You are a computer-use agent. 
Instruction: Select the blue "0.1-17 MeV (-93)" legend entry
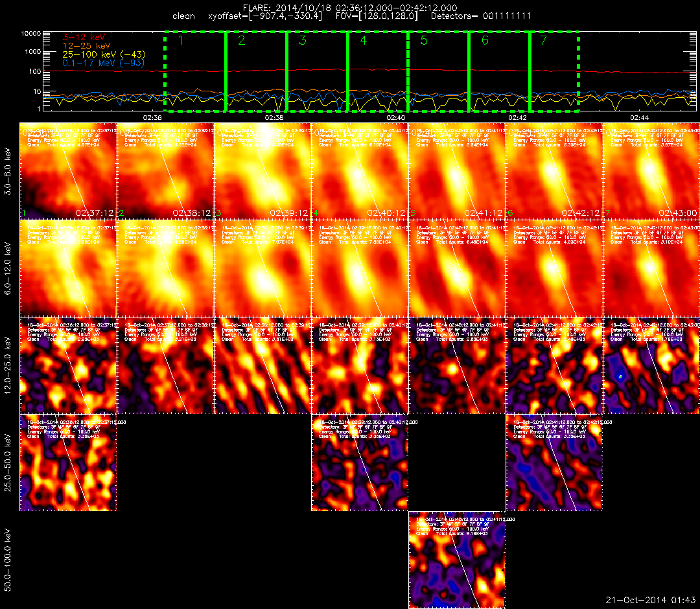tap(103, 63)
